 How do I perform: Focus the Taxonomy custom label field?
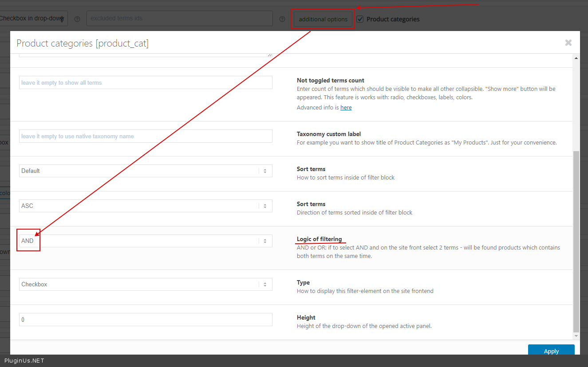pyautogui.click(x=146, y=136)
